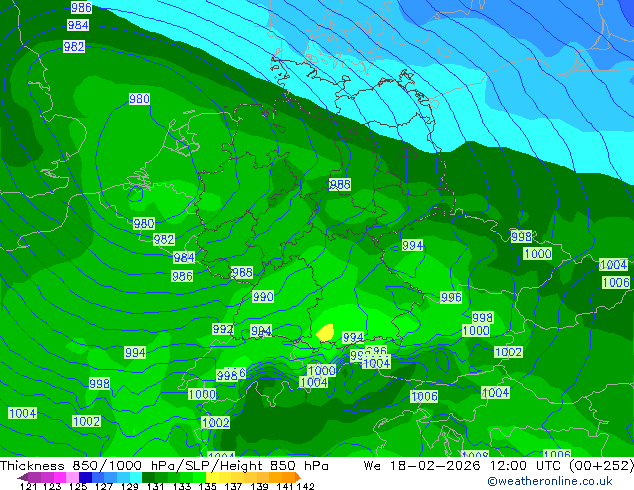Select the 984 label below the top 986
Image resolution: width=634 pixels, height=490 pixels.
pyautogui.click(x=78, y=25)
